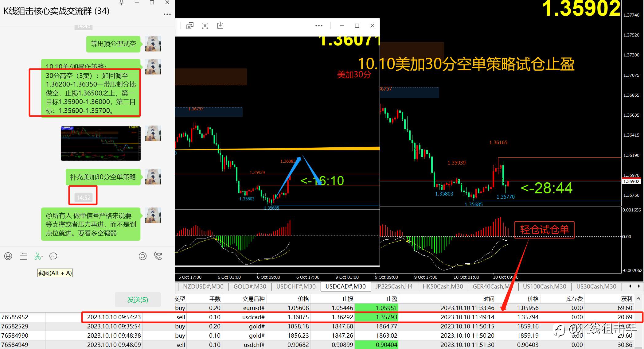This screenshot has height=349, width=644.
Task: Sort trades by 类型 column header
Action: 180,299
